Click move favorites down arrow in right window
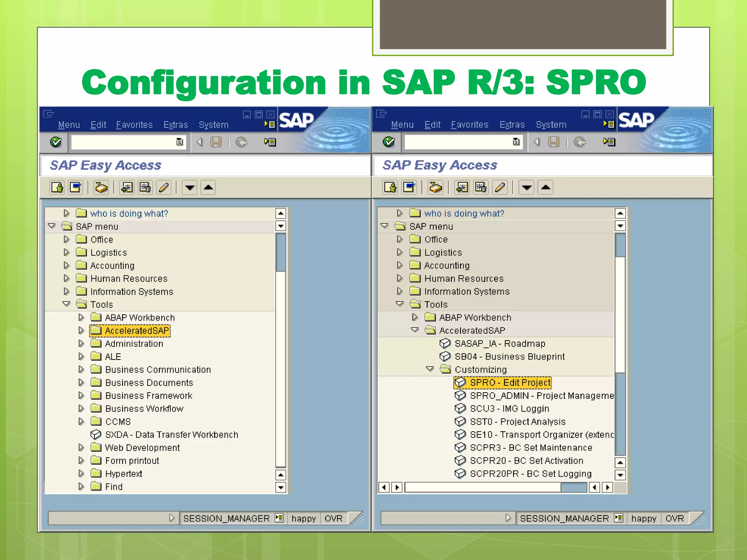 pos(526,188)
